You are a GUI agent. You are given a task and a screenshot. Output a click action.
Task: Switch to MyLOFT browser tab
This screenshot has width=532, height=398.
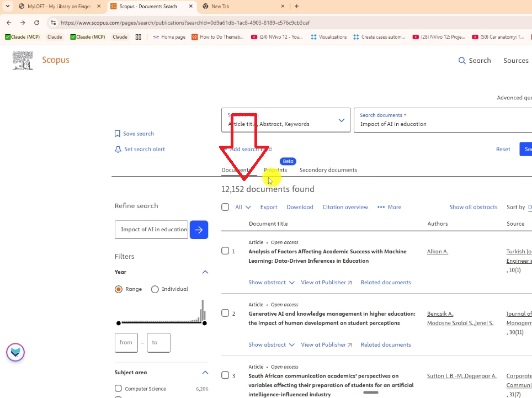point(60,6)
